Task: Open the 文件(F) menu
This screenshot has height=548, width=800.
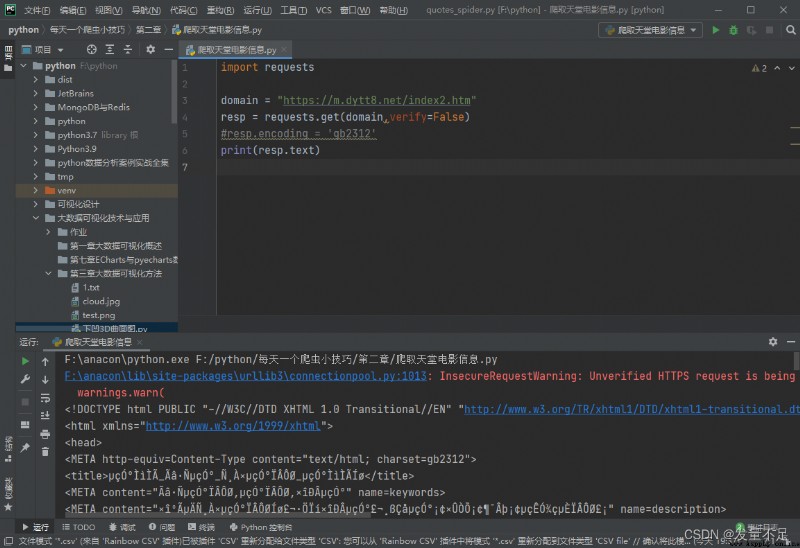Action: (37, 10)
